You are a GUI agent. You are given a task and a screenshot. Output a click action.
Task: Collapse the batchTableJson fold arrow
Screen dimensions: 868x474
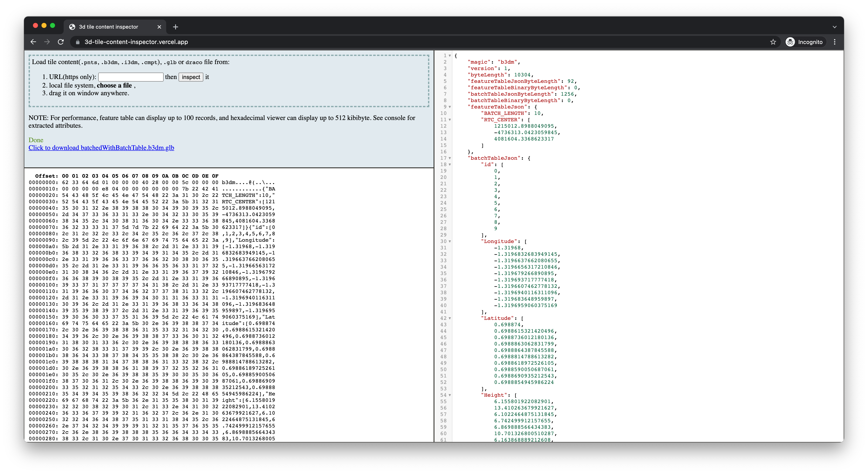pos(450,158)
